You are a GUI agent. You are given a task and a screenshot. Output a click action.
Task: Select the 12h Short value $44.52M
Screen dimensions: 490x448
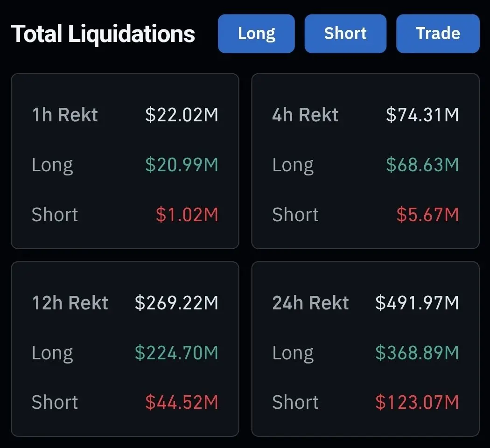click(x=182, y=402)
